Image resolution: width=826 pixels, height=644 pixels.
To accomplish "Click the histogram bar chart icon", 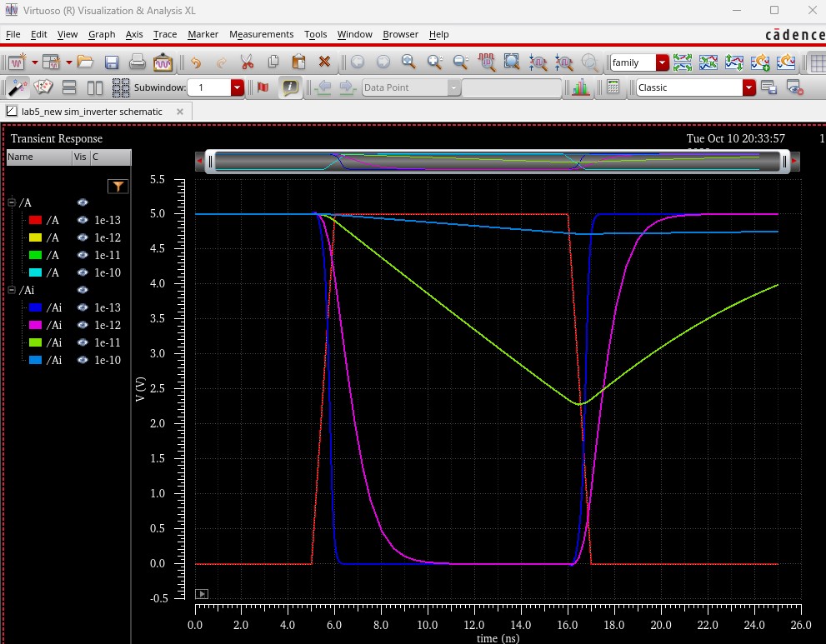I will point(580,87).
